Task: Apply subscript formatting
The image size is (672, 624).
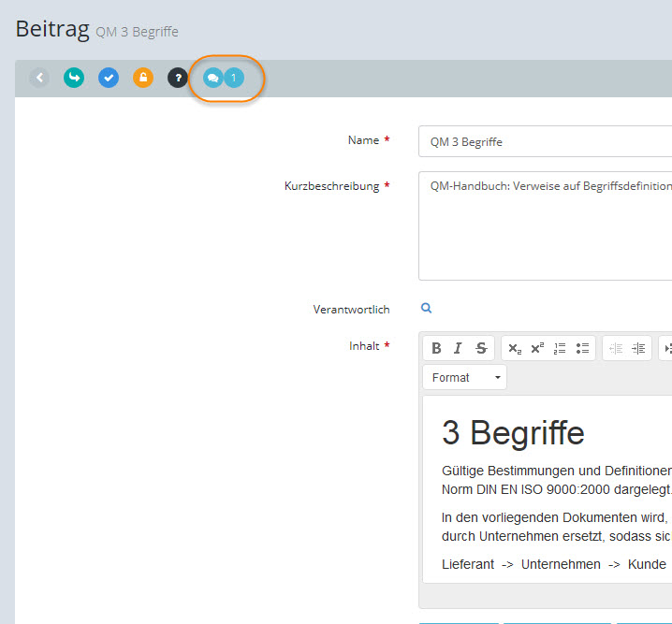Action: [515, 348]
